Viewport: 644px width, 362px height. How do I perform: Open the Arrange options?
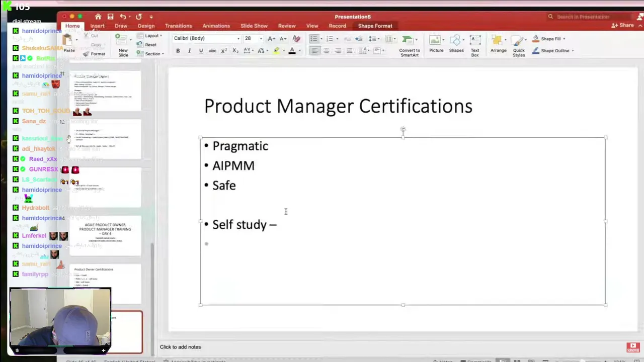[499, 44]
